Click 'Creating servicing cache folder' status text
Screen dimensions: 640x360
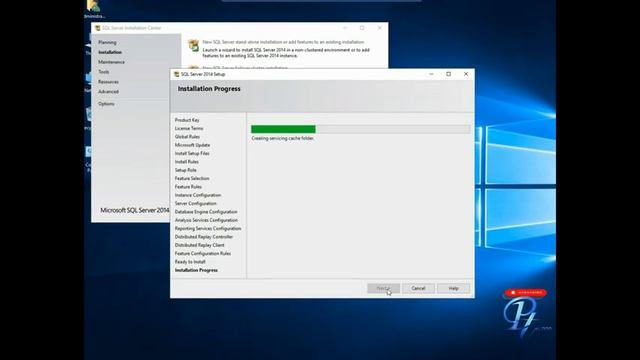[x=282, y=138]
